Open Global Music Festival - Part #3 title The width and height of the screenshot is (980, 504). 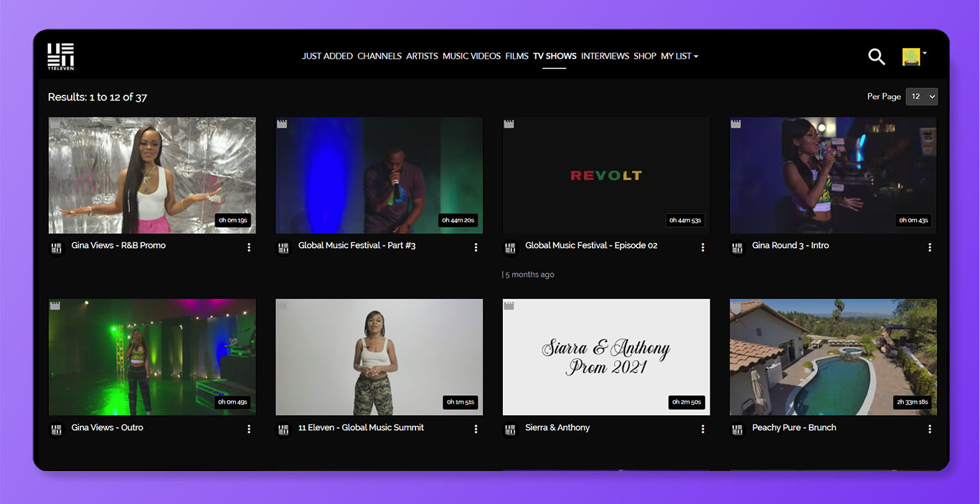tap(357, 245)
